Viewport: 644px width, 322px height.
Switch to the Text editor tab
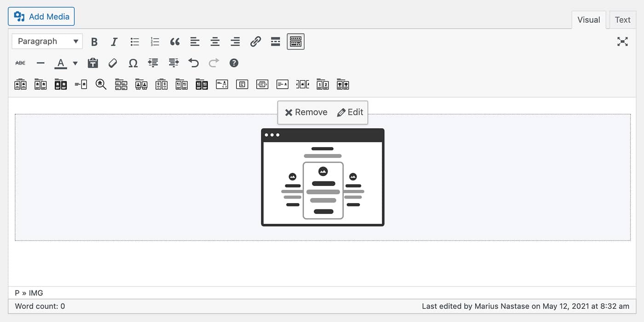tap(622, 20)
